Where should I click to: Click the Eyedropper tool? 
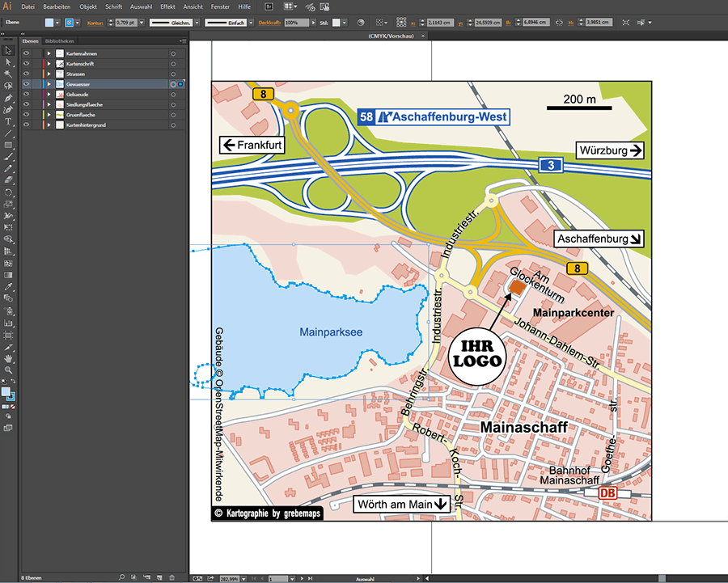tap(8, 286)
